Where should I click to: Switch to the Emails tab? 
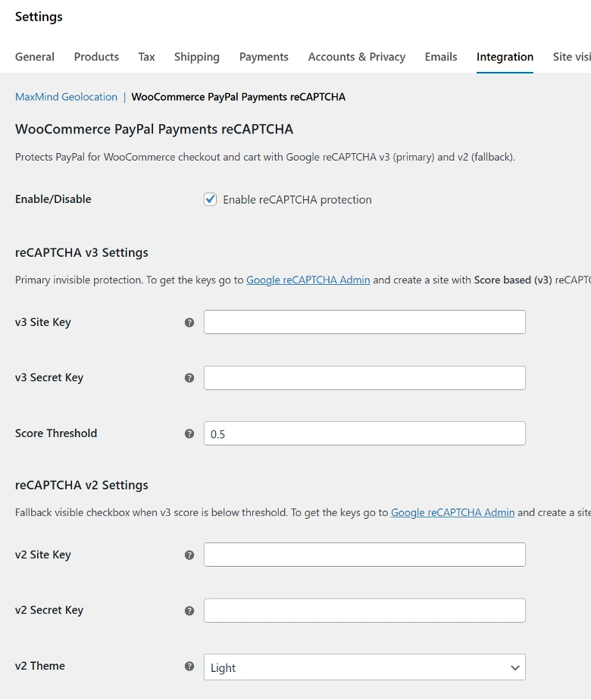pos(440,57)
